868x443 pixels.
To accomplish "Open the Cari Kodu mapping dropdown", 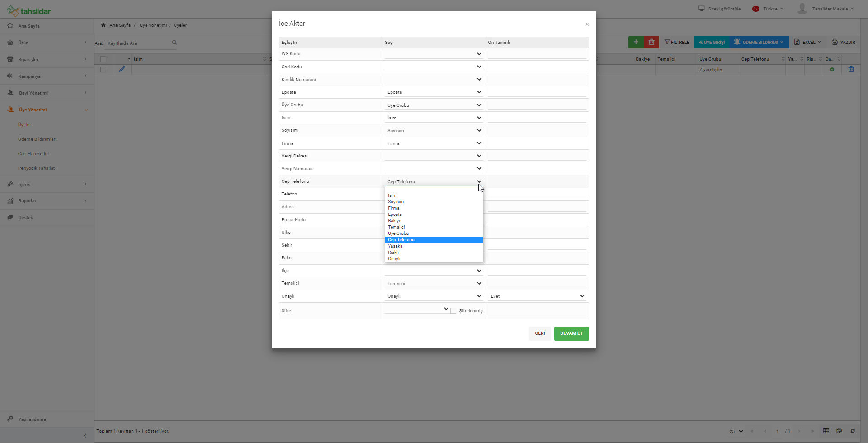I will click(x=434, y=67).
